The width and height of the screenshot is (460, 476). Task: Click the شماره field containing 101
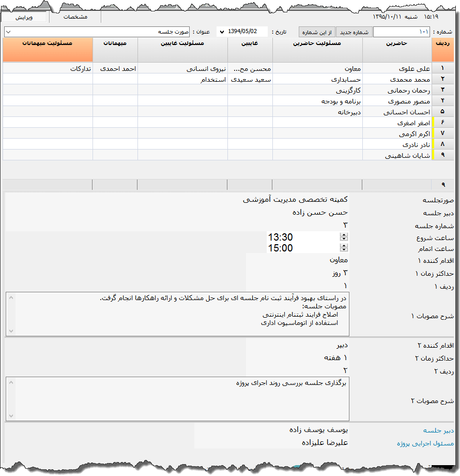point(401,32)
